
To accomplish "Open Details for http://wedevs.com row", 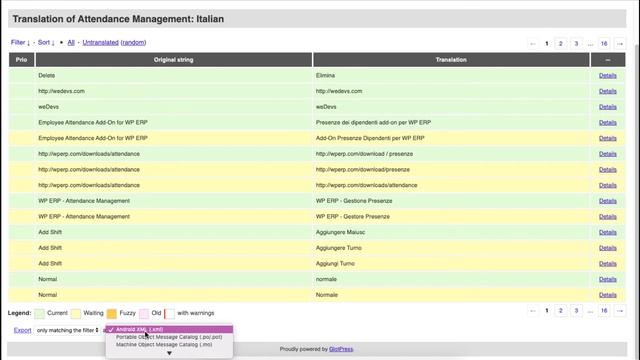I will pos(607,91).
